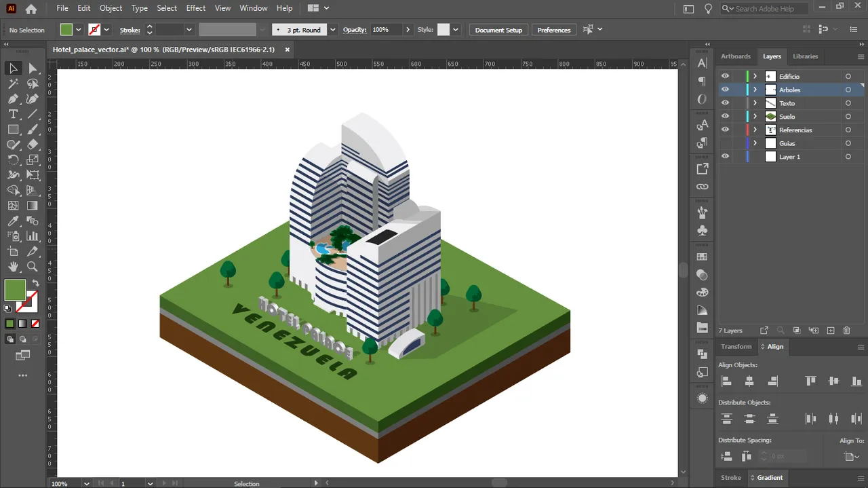868x488 pixels.
Task: Expand the Suelo layer contents
Action: pos(755,117)
